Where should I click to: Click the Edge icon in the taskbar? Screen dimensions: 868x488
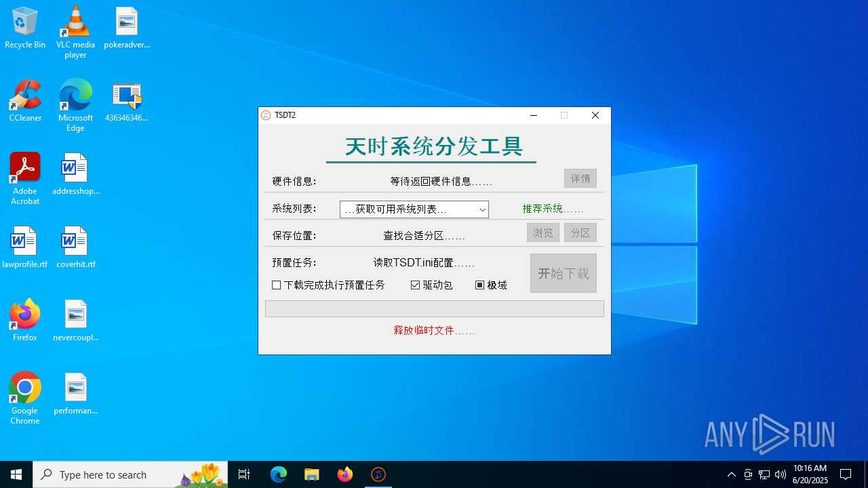(x=279, y=474)
